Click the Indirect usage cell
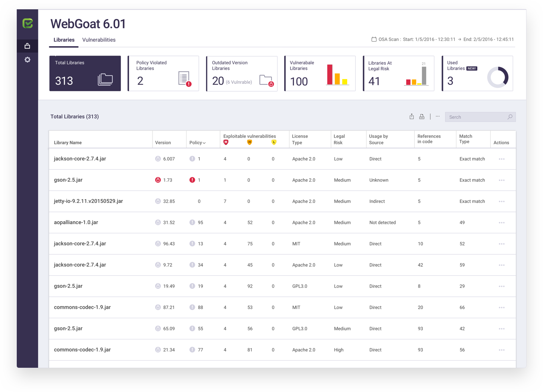Viewport: 543px width, 392px height. [377, 201]
